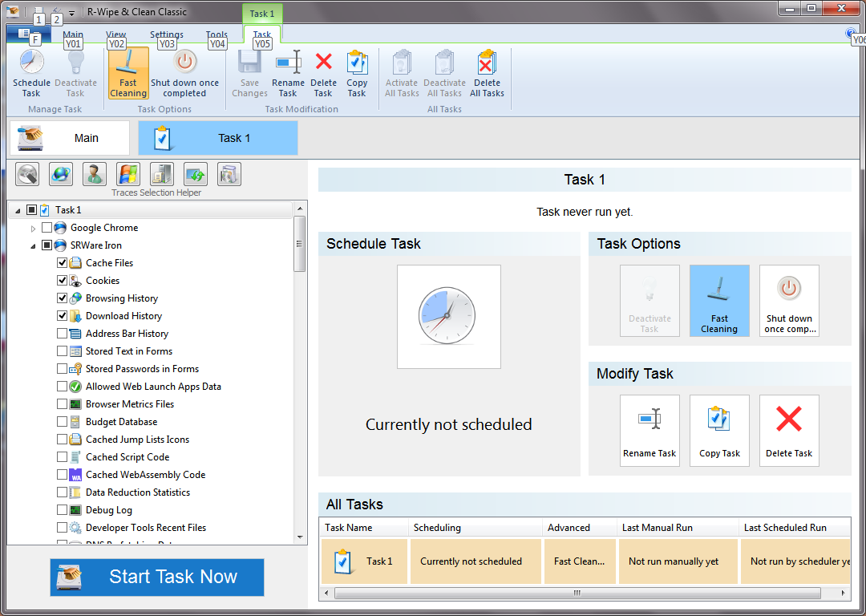
Task: Click the large clock under Schedule Task
Action: [x=448, y=317]
